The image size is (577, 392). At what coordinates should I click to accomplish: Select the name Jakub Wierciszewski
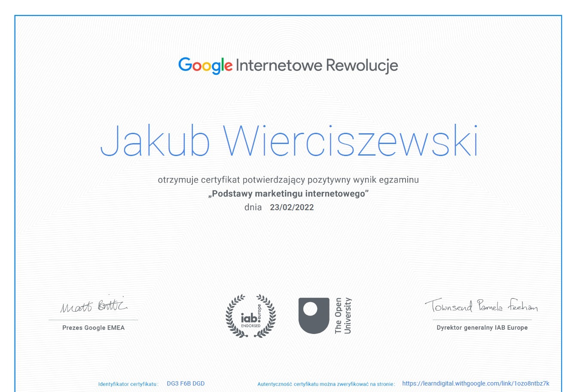[289, 141]
